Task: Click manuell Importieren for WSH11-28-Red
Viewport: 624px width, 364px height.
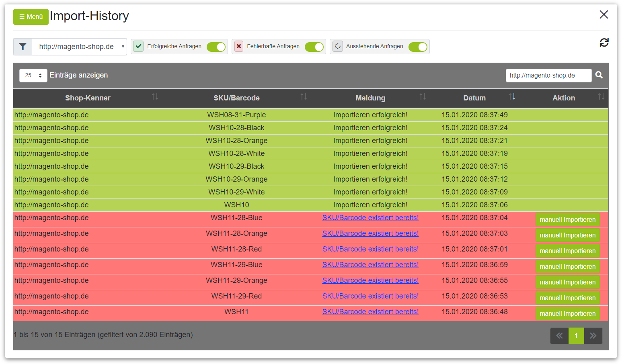Action: [x=567, y=251]
